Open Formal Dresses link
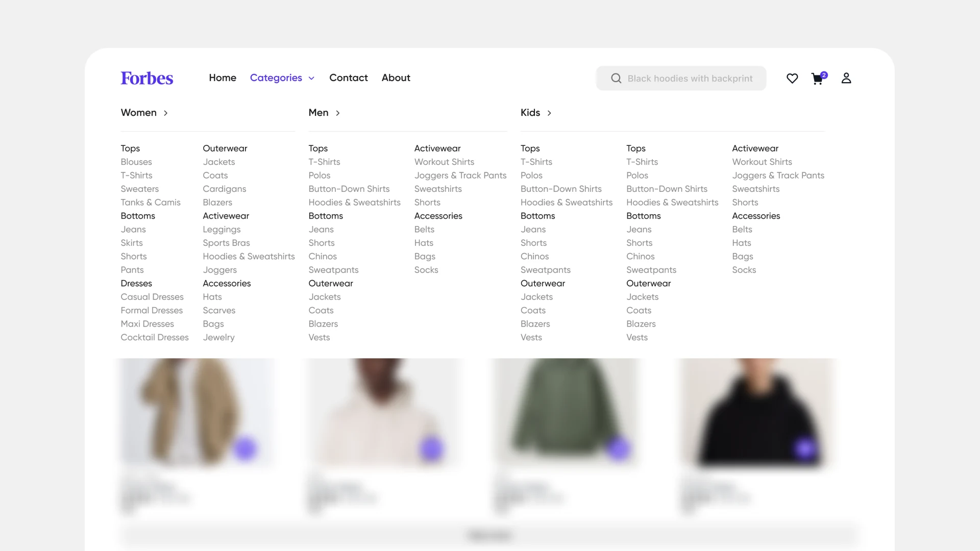 pyautogui.click(x=152, y=310)
